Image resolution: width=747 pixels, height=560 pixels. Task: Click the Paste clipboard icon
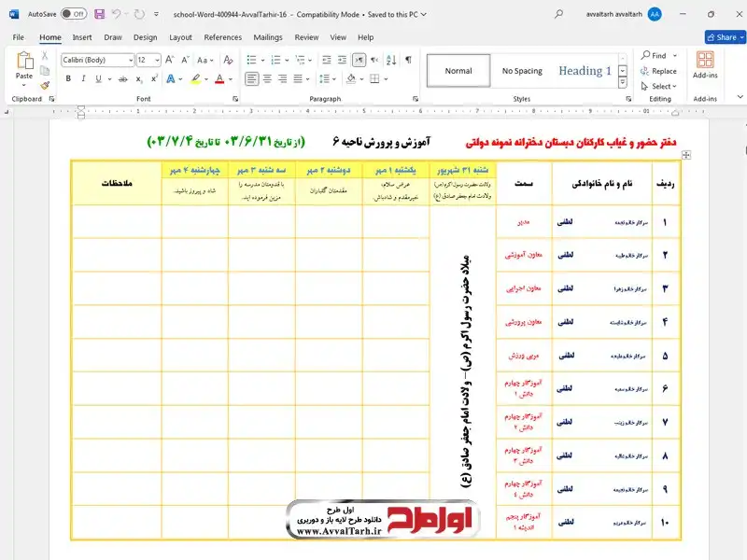pos(25,62)
